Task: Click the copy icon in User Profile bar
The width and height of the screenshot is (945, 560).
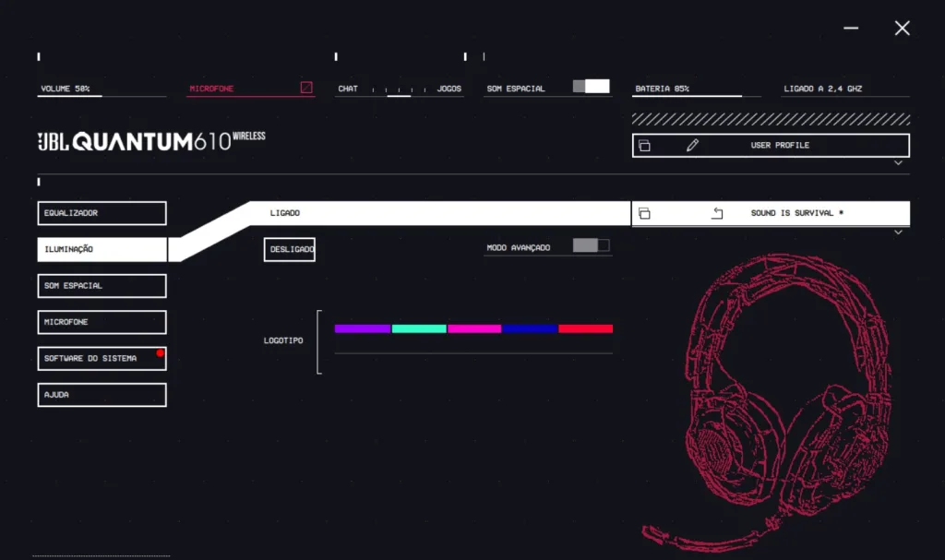Action: pyautogui.click(x=644, y=146)
